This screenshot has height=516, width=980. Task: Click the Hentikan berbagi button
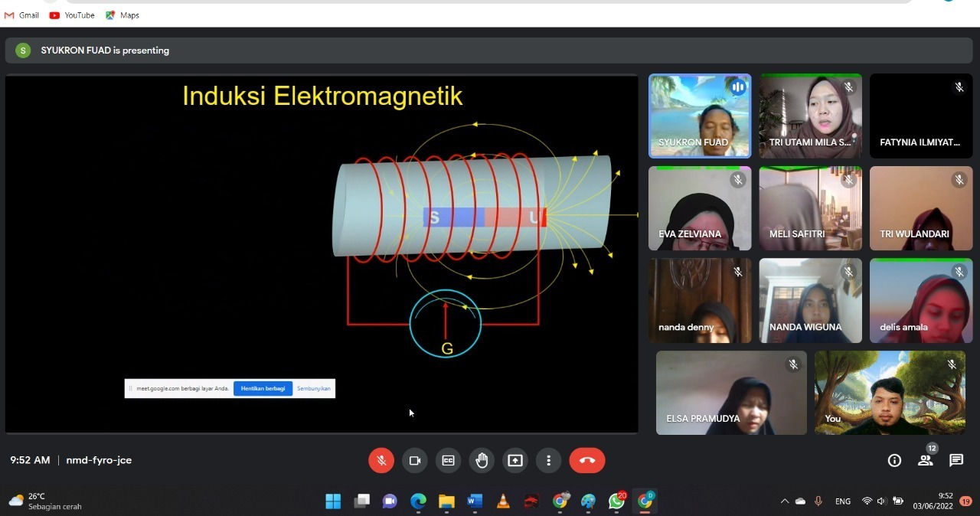click(263, 388)
